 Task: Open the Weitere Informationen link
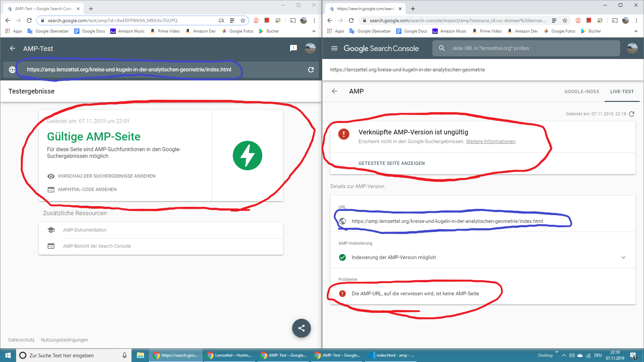(x=490, y=141)
